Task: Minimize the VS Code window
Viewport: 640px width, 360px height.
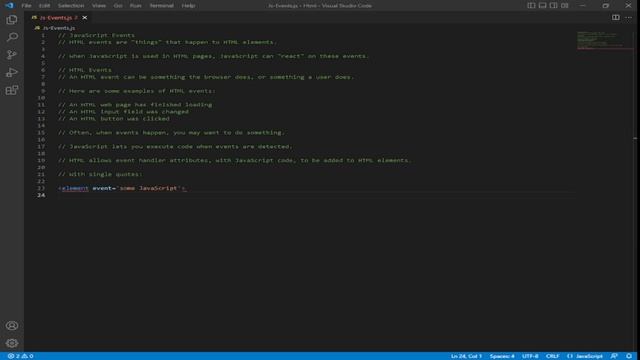Action: pos(583,5)
